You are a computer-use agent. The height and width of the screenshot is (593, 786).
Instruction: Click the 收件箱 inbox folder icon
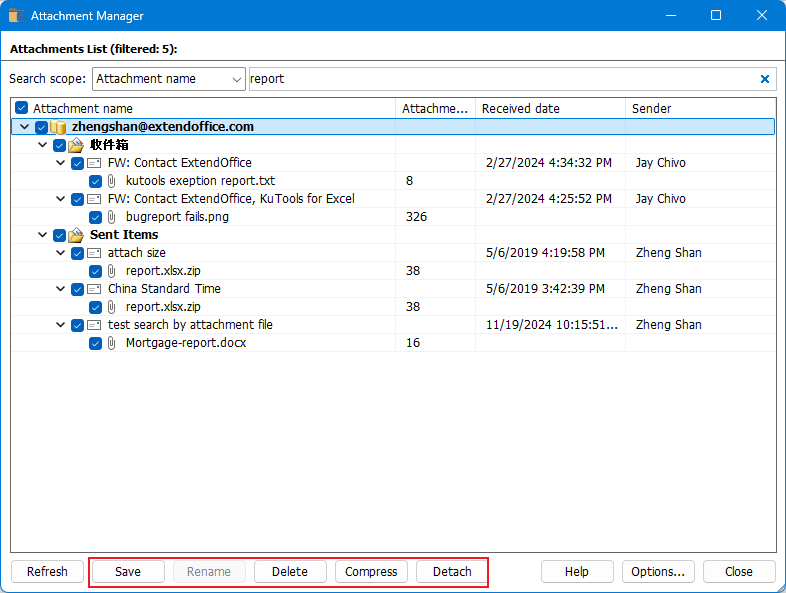point(76,145)
